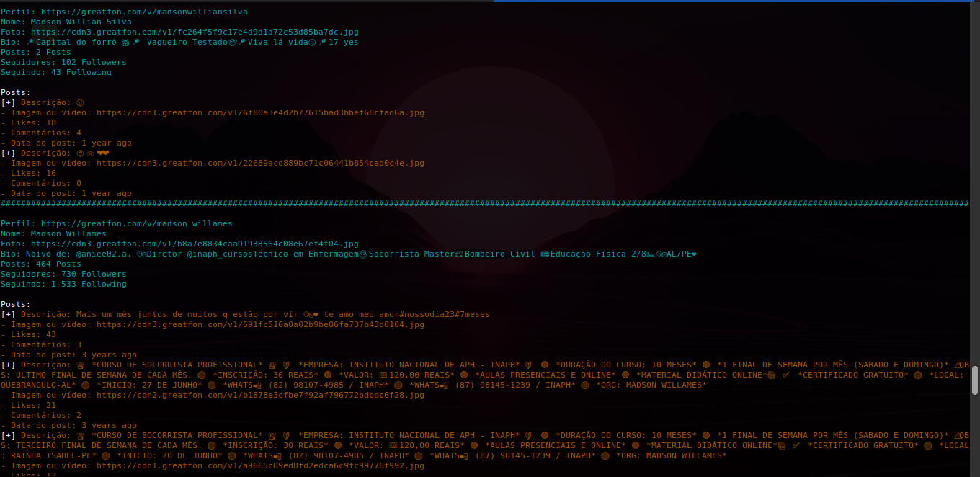The height and width of the screenshot is (477, 980).
Task: Expand the [+] marker of the 16-likes post
Action: 7,152
